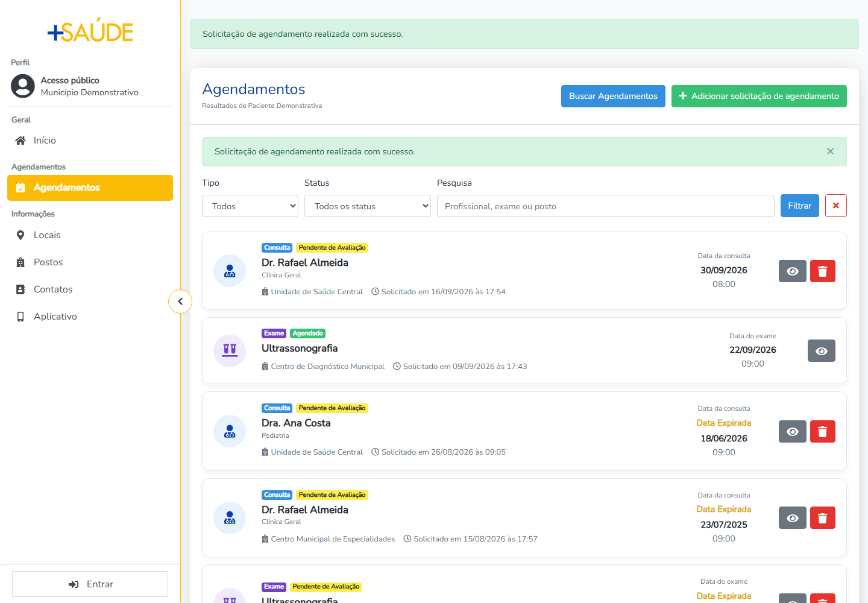This screenshot has width=868, height=603.
Task: Clear filters with red X button
Action: click(x=836, y=206)
